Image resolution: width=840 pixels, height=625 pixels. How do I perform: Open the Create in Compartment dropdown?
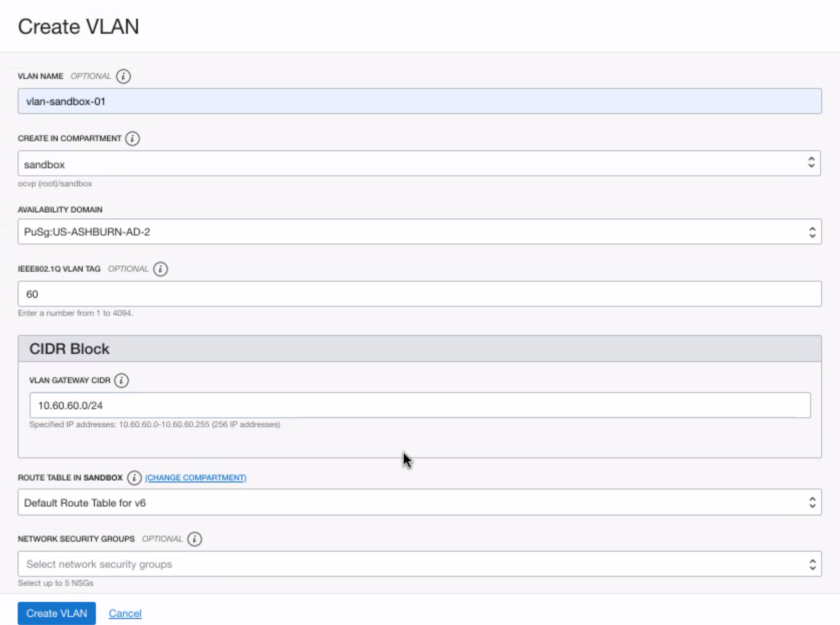pyautogui.click(x=419, y=163)
